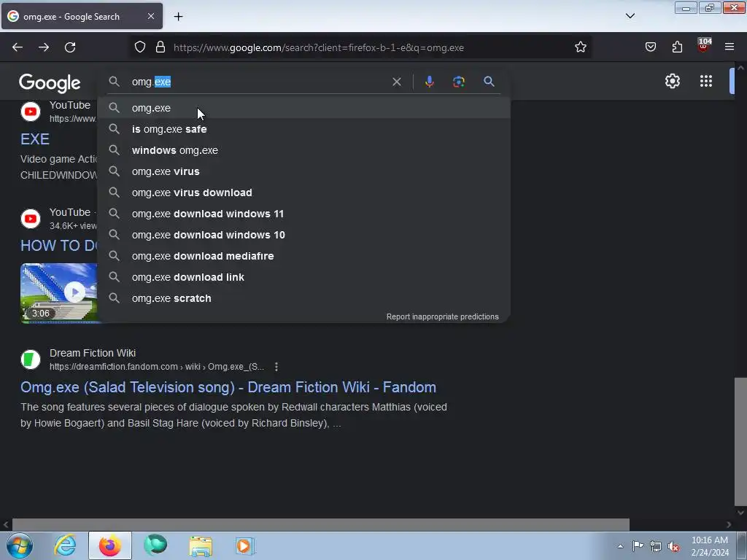Click the browser back arrow
The image size is (747, 560).
18,47
